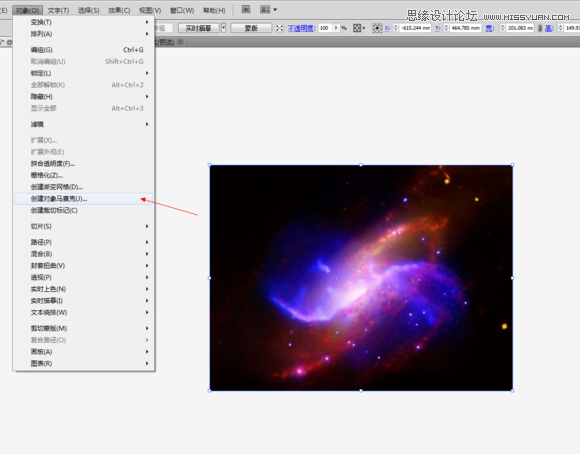Open the 效果(C) effects menu
Screen dimensions: 580x454
[119, 10]
